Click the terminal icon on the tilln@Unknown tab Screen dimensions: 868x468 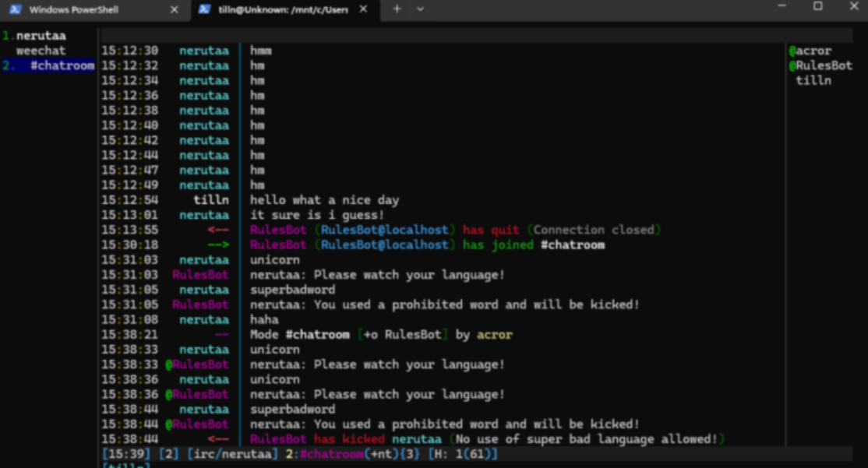[204, 9]
